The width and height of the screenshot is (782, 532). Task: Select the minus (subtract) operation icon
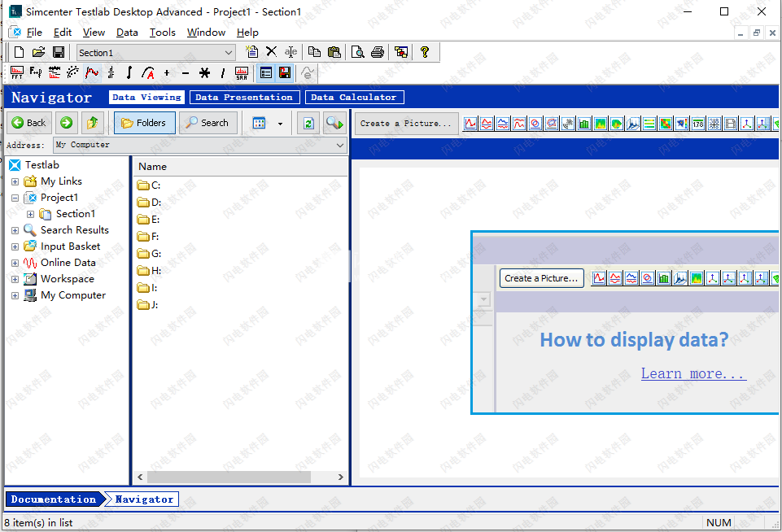point(186,73)
